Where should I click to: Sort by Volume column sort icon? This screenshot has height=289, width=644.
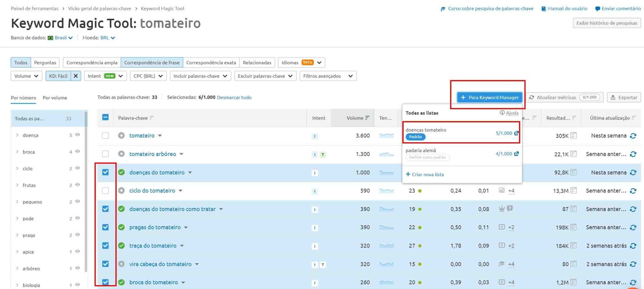coord(367,118)
